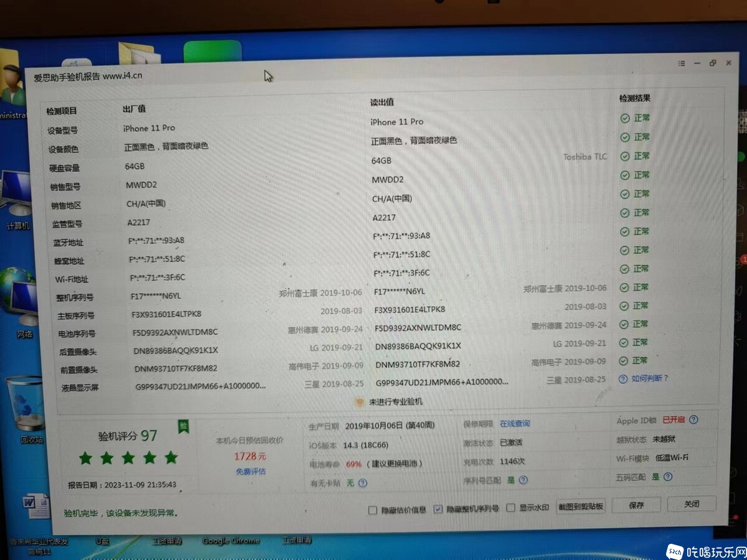
Task: Click the 验机评分 97 score
Action: 128,436
